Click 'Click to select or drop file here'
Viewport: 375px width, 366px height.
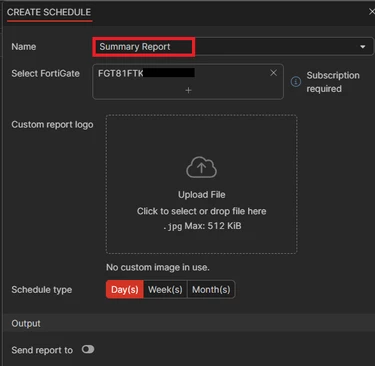coord(201,211)
